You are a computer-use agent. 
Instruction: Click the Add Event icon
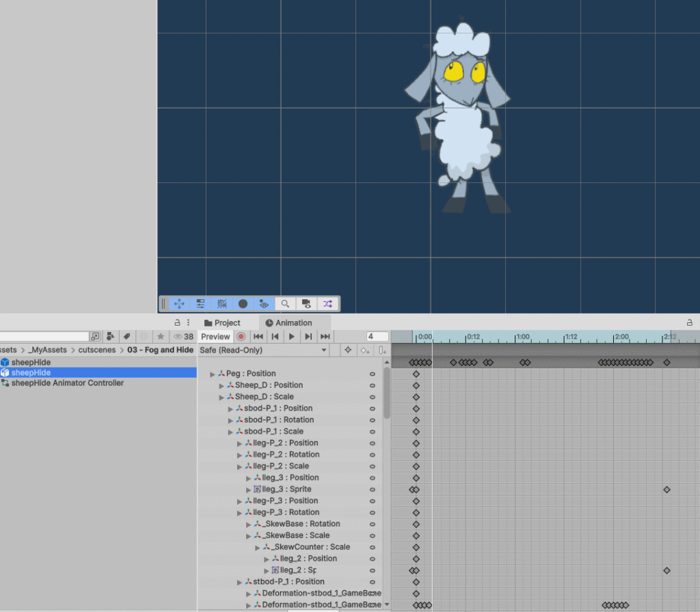coord(382,350)
